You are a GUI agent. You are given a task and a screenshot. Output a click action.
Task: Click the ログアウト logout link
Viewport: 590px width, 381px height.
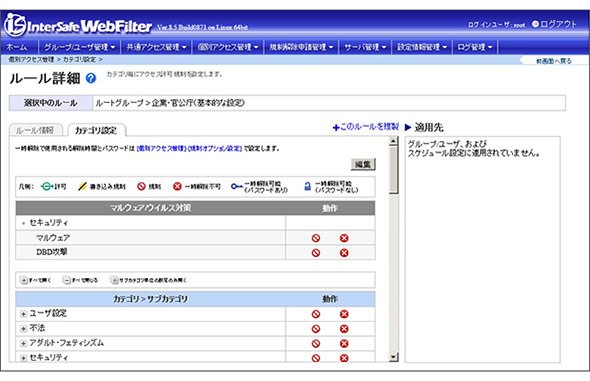[554, 24]
